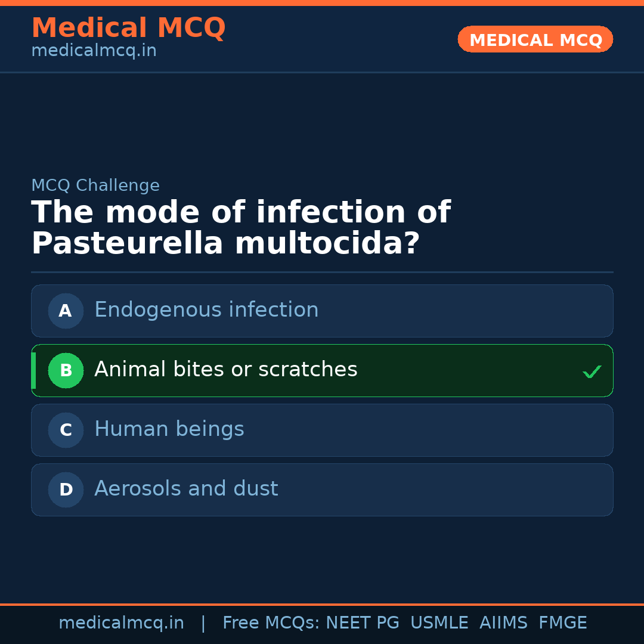
Task: Choose the Animal bites or scratches answer
Action: 226,370
